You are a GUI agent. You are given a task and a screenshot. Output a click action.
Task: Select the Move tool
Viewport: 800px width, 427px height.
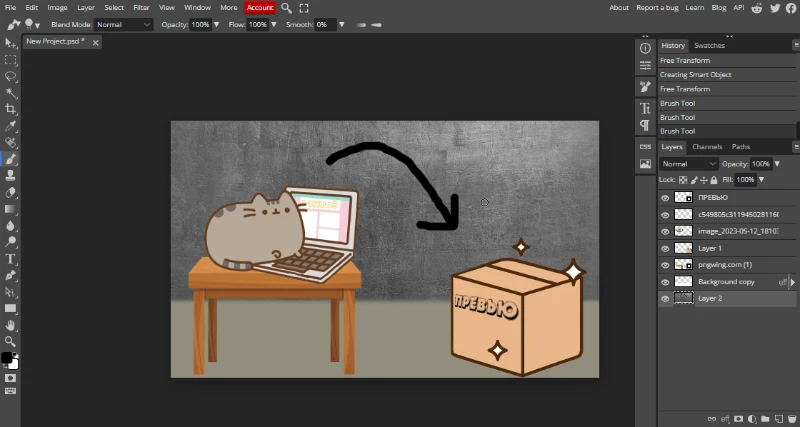(x=10, y=43)
